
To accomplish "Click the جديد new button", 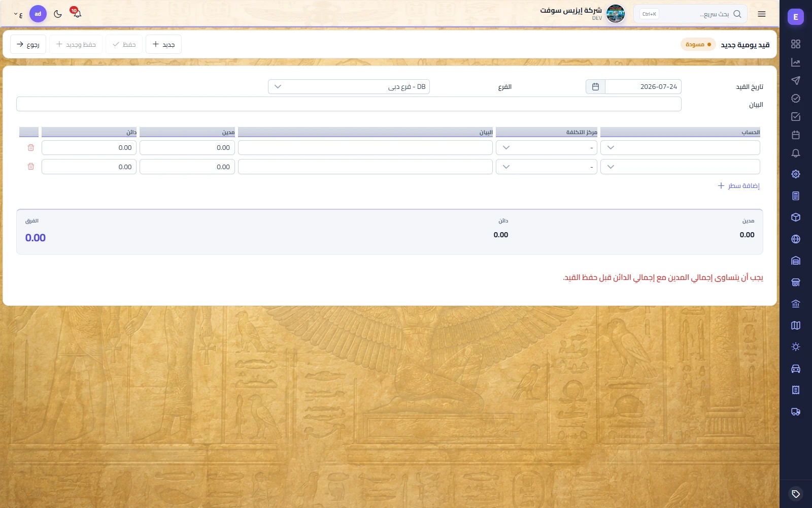I will click(x=163, y=44).
